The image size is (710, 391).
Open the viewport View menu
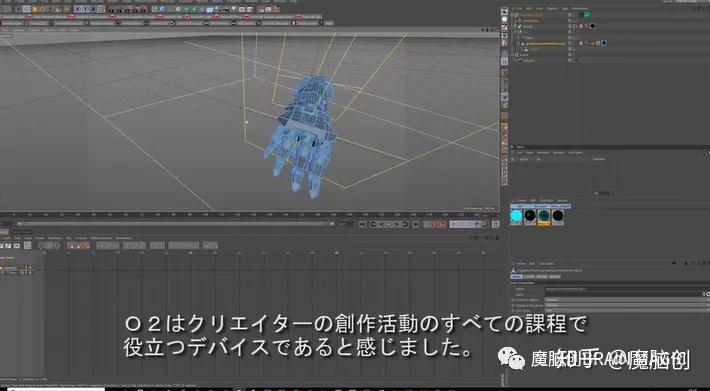pyautogui.click(x=5, y=30)
